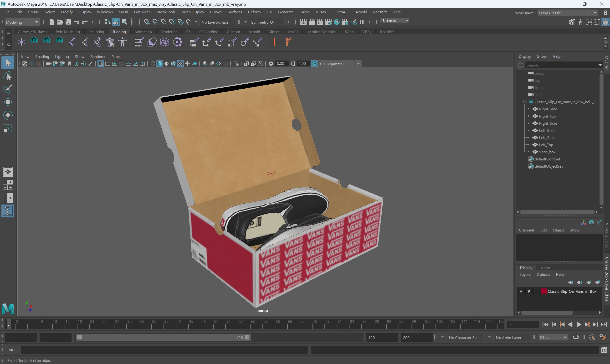
Task: Toggle Smooth Shade All in viewport toolbar
Action: [x=160, y=64]
